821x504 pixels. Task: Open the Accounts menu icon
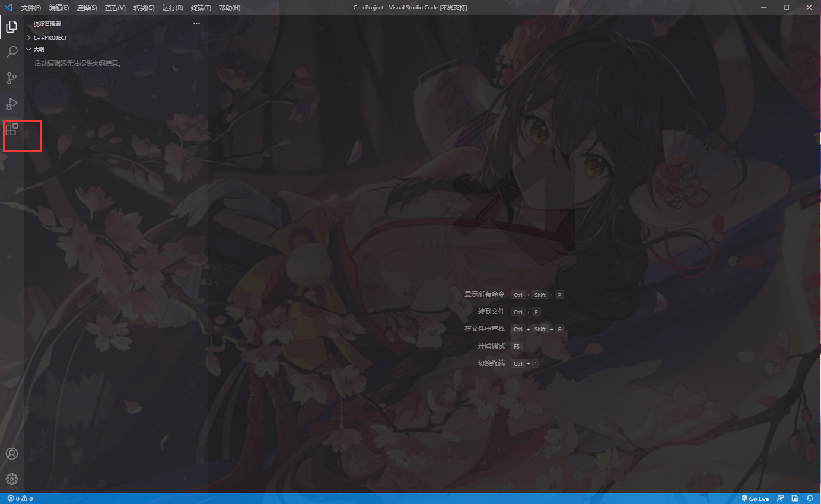tap(12, 454)
